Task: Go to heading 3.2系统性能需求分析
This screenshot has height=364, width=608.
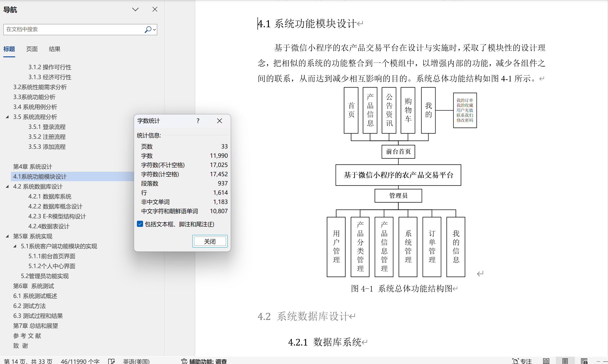Action: (x=40, y=87)
